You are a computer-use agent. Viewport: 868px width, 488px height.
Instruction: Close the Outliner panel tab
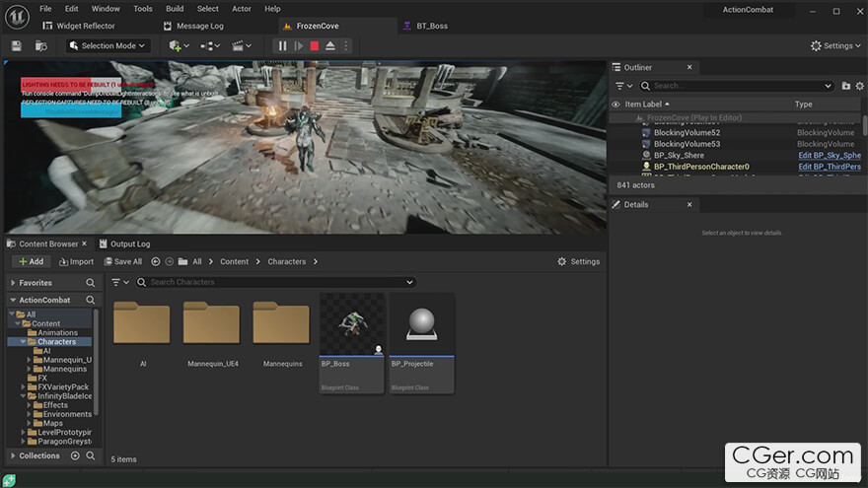click(689, 67)
